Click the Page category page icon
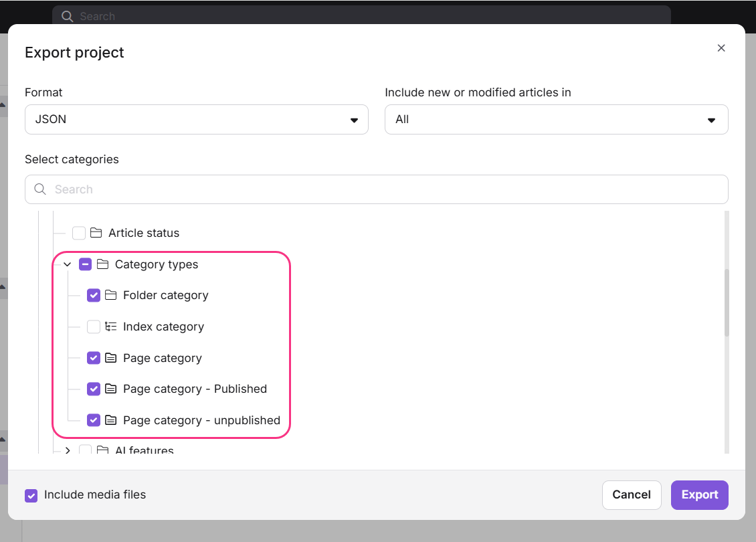This screenshot has height=542, width=756. click(111, 358)
